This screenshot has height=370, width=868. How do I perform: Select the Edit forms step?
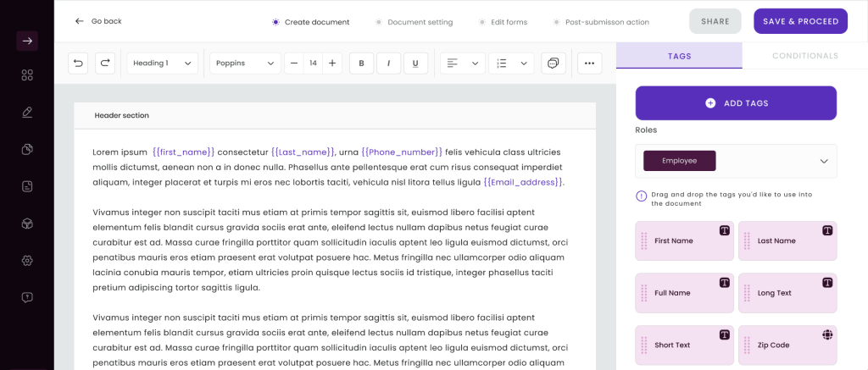tap(503, 22)
